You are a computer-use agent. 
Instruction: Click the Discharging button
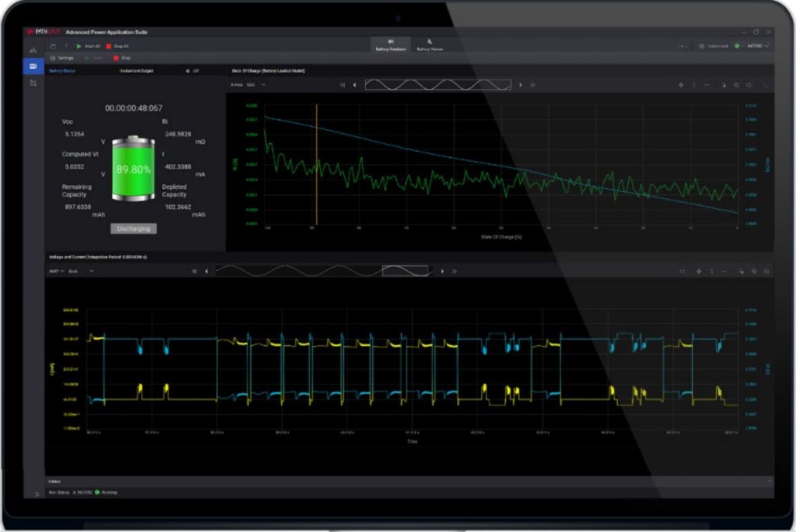click(133, 229)
